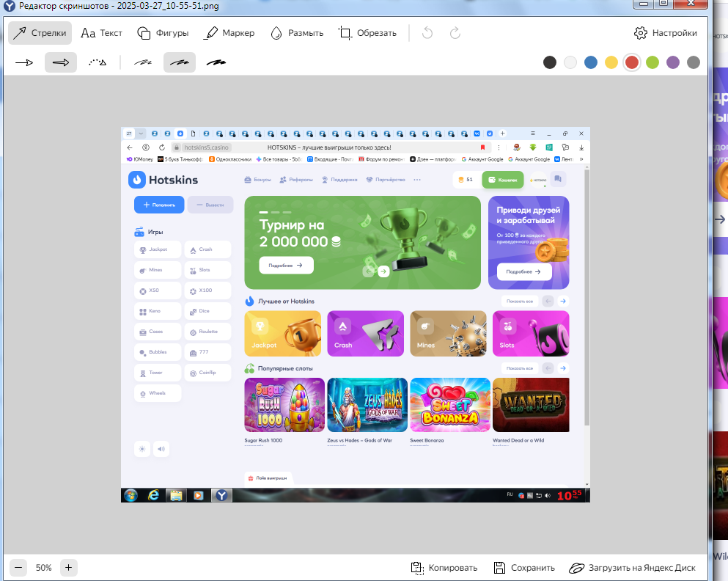Select the Маркер marker tool

point(229,33)
